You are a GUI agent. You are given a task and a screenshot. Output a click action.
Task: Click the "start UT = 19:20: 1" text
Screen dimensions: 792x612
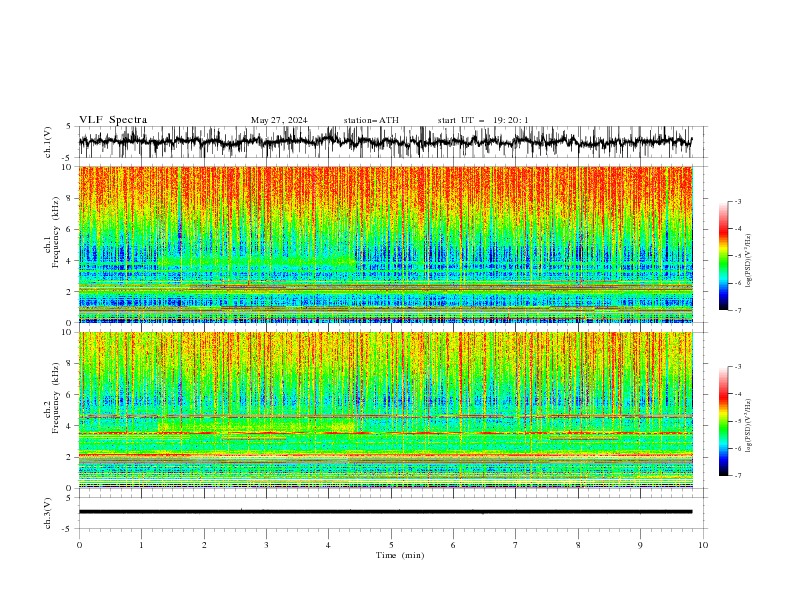click(483, 120)
